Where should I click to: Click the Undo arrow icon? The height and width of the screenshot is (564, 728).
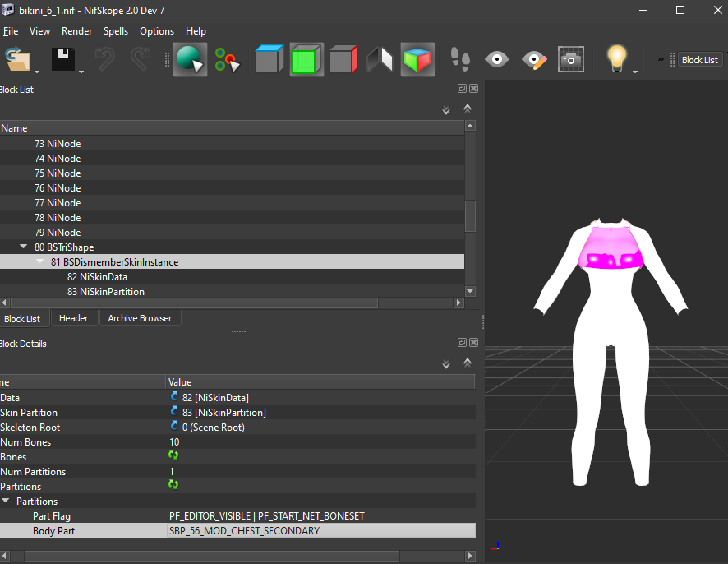pos(105,59)
